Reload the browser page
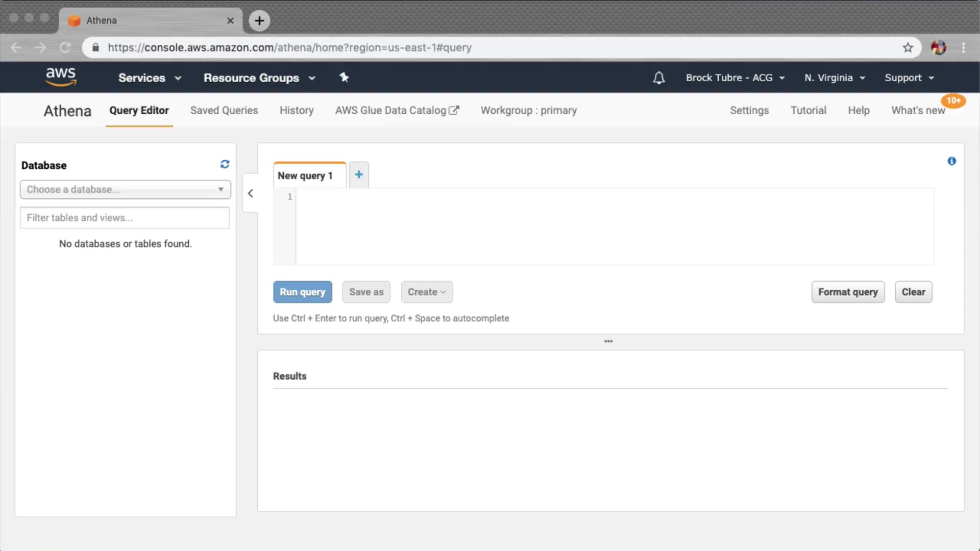This screenshot has height=551, width=980. click(x=65, y=47)
